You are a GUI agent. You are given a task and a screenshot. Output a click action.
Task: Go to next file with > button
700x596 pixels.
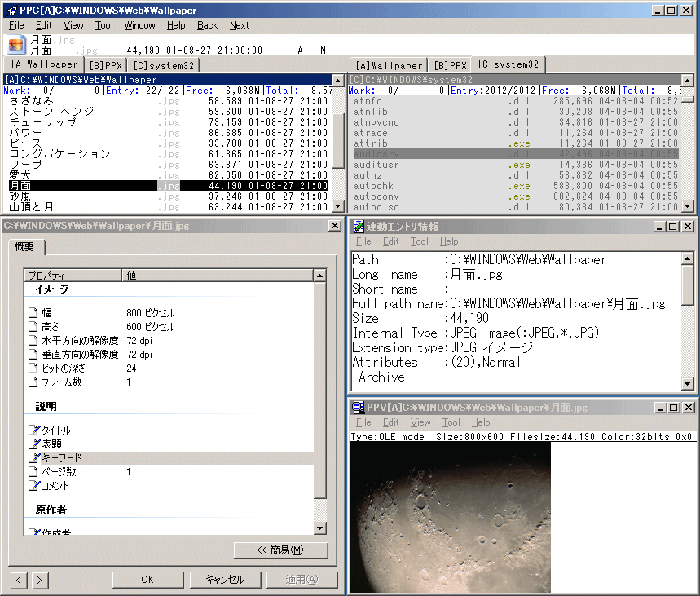pyautogui.click(x=38, y=580)
